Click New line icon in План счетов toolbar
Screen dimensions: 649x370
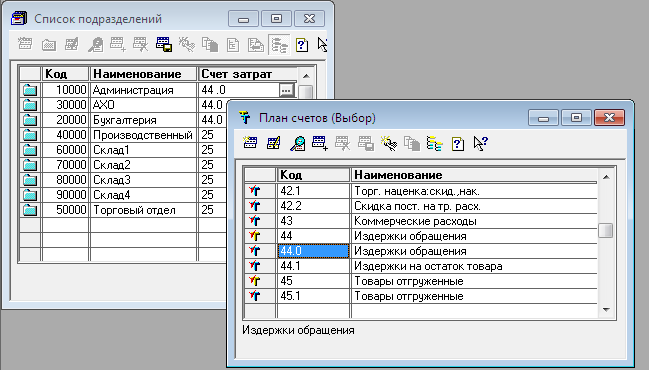tap(250, 143)
